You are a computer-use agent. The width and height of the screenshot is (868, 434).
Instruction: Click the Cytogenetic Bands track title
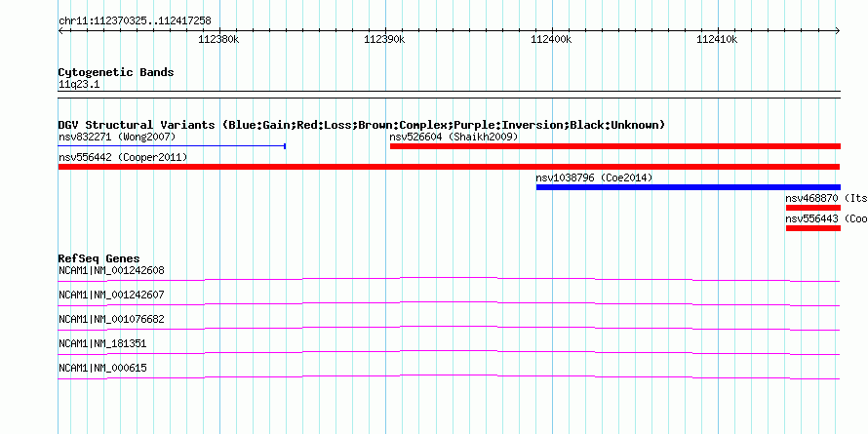click(116, 72)
